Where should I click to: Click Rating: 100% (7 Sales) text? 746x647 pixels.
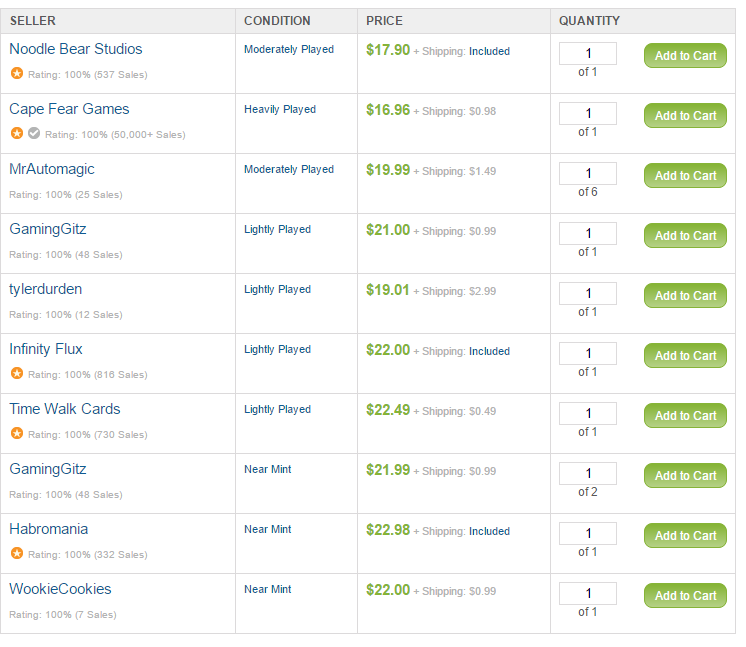click(x=63, y=614)
